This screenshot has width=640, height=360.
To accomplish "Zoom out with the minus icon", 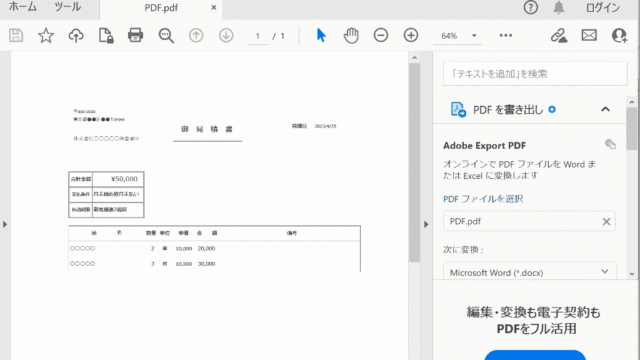I will tap(381, 36).
